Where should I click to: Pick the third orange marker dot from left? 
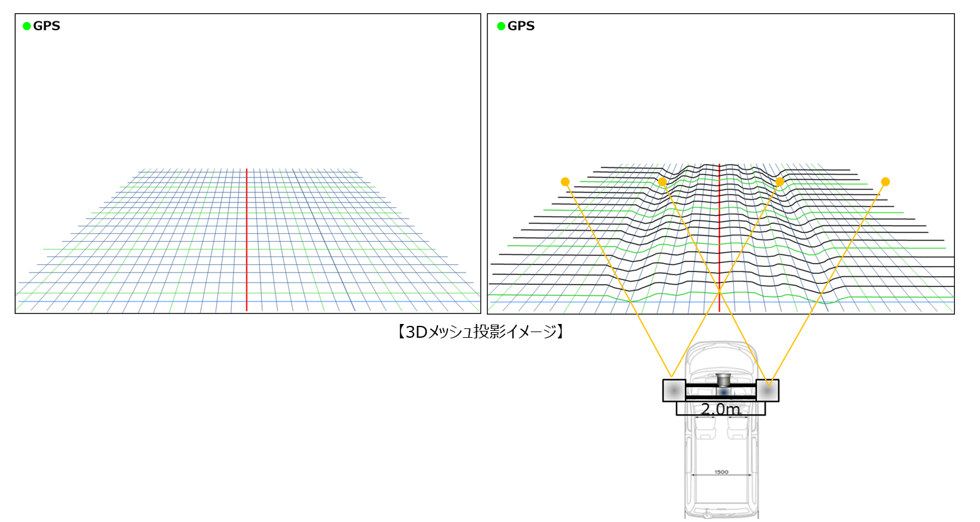(779, 182)
